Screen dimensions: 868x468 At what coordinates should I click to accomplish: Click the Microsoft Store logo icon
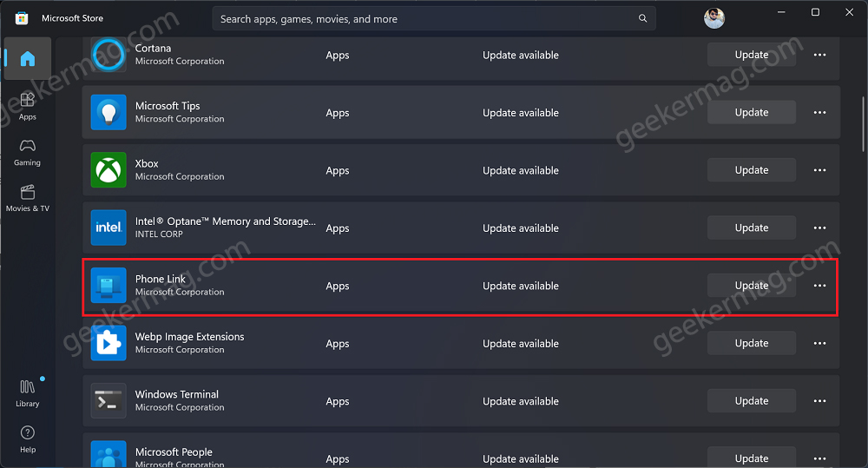22,18
